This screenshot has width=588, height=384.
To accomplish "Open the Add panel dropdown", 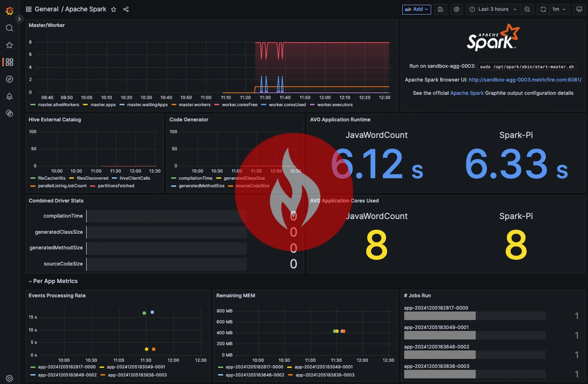I will pos(416,9).
